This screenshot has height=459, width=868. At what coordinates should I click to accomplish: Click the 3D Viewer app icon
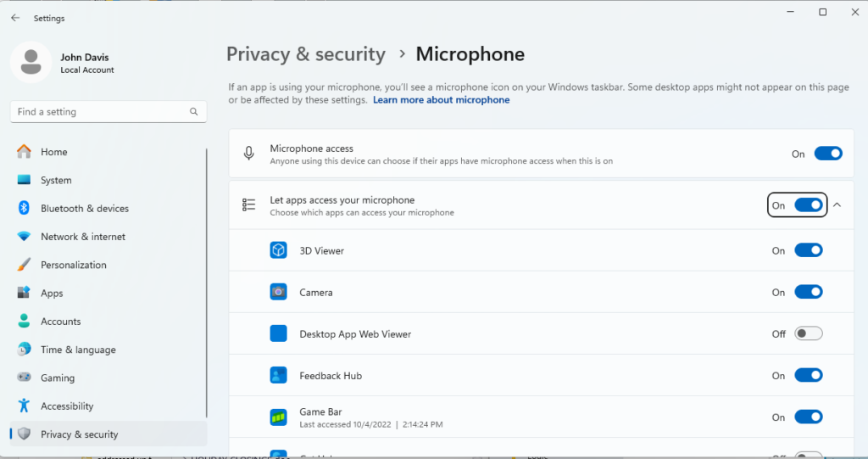coord(279,250)
